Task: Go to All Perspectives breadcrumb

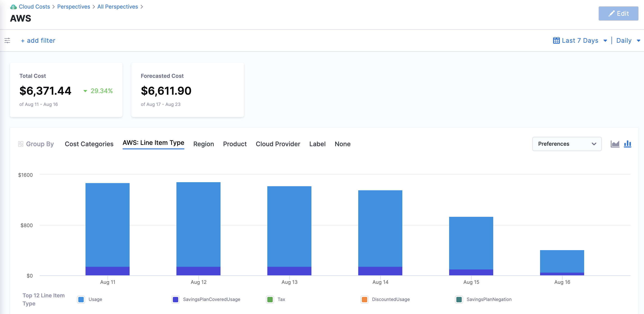Action: click(x=117, y=7)
